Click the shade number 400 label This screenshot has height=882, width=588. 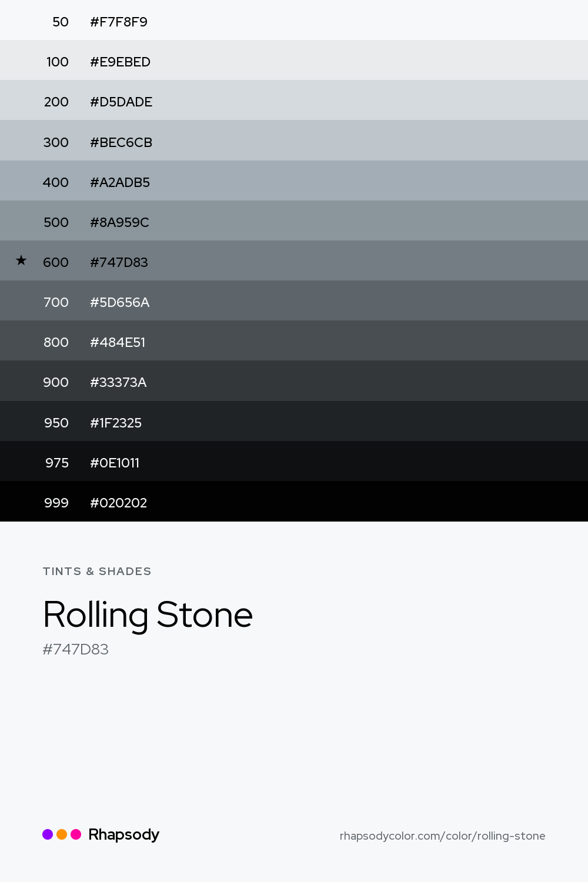(x=56, y=183)
